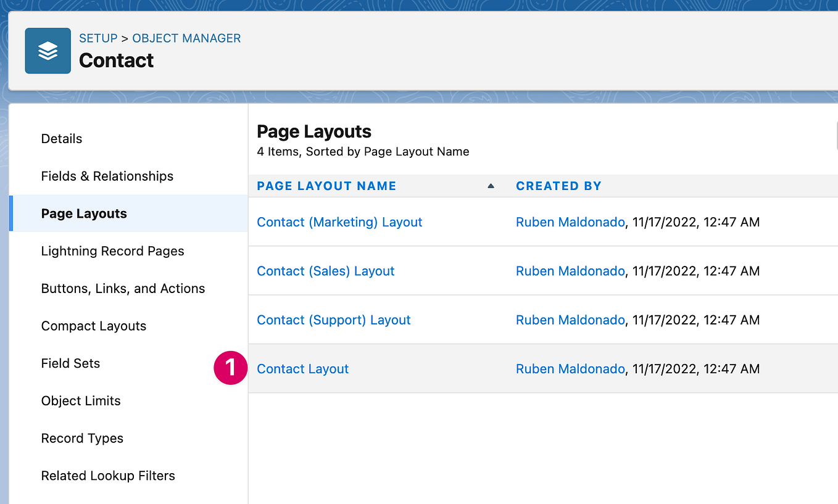Open Buttons, Links, and Actions section
Image resolution: width=838 pixels, height=504 pixels.
click(x=123, y=288)
